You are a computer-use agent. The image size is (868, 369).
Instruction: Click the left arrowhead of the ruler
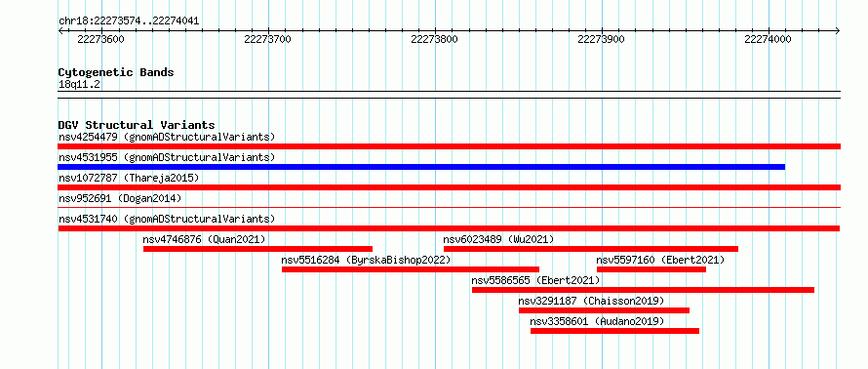tap(60, 30)
